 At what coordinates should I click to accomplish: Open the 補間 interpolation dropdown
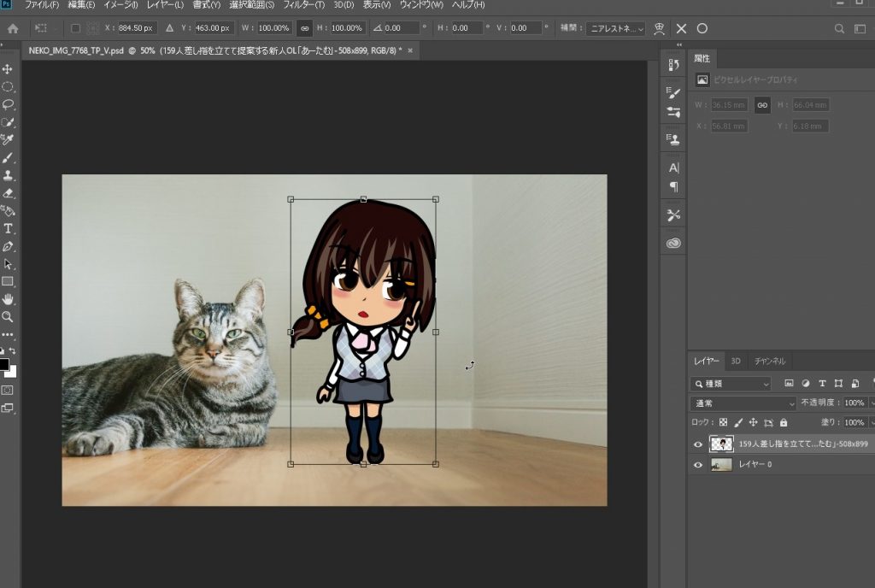(615, 28)
